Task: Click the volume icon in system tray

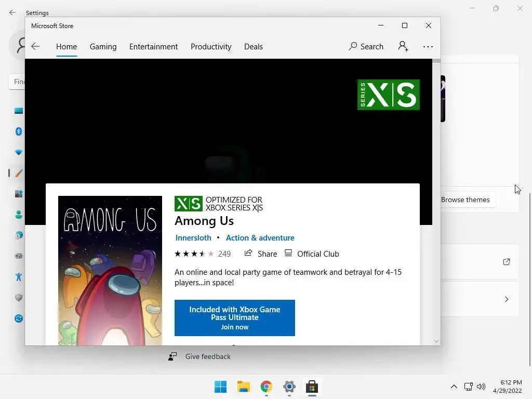Action: point(481,387)
